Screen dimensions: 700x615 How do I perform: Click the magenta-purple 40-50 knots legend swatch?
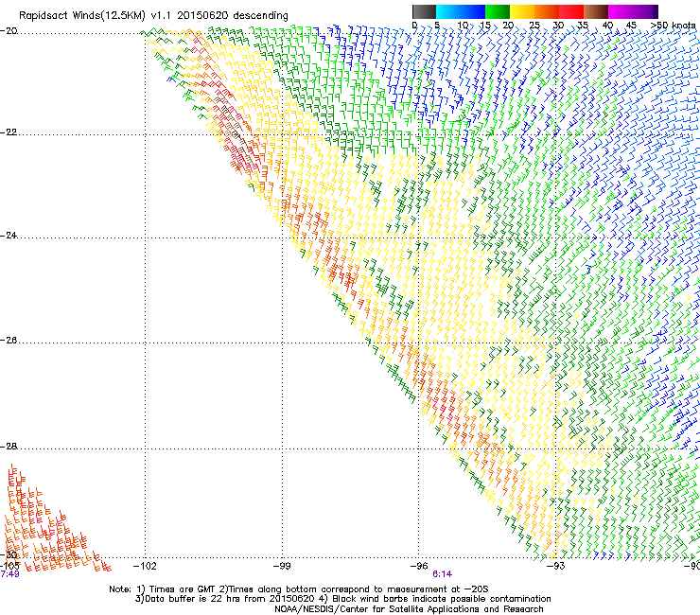tap(633, 11)
